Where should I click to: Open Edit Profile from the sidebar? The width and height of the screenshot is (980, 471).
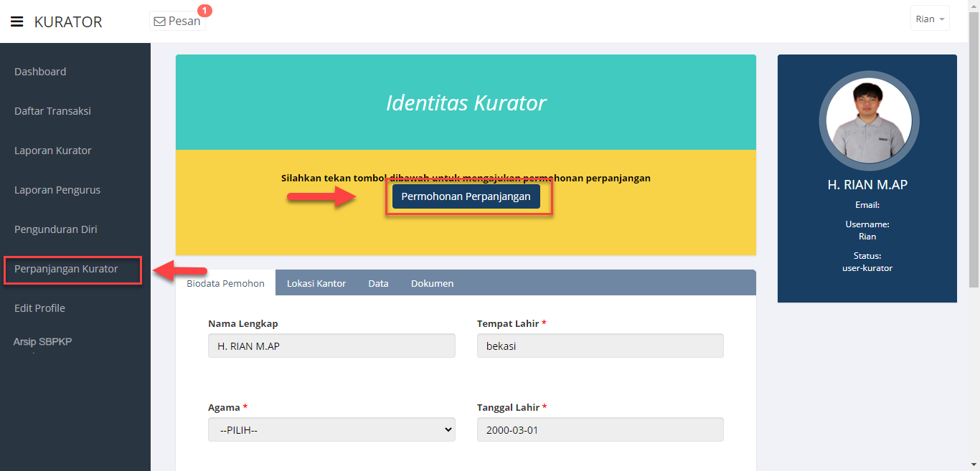39,308
